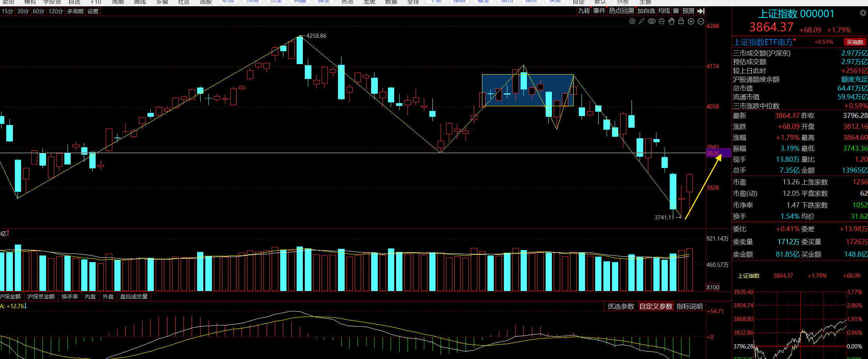Image resolution: width=868 pixels, height=359 pixels.
Task: Open the 全球 global menu
Action: point(413,2)
